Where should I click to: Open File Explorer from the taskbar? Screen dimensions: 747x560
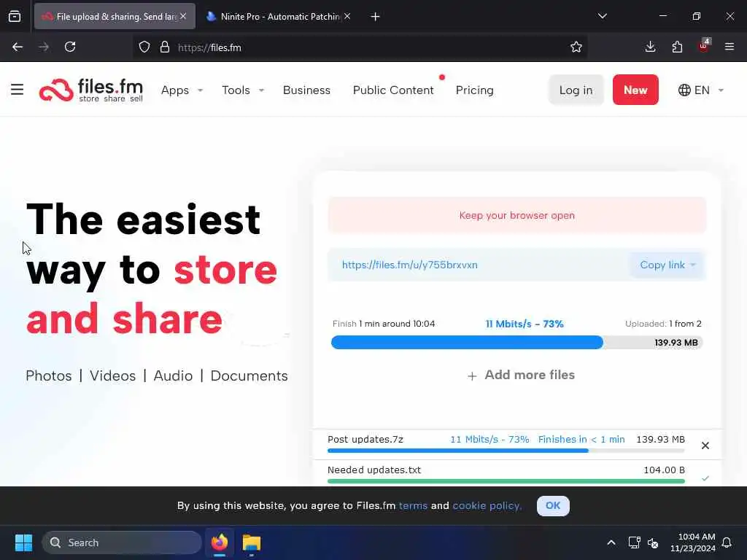(252, 542)
